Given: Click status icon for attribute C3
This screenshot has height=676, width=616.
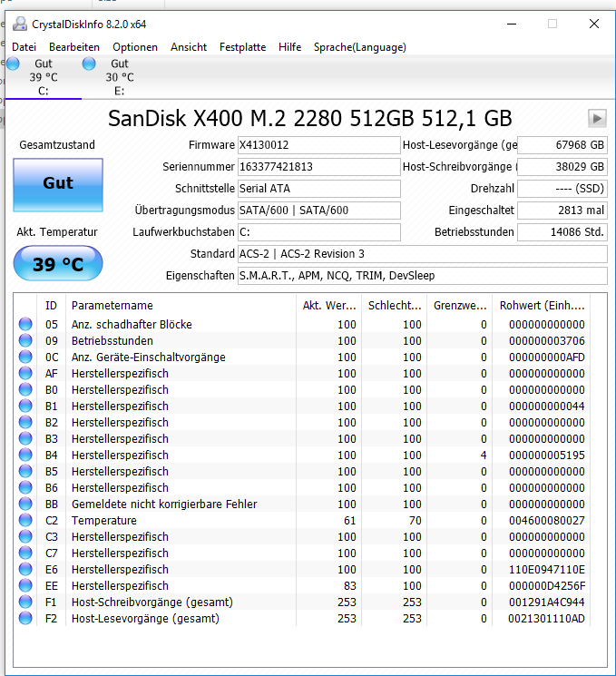Looking at the screenshot, I should [x=25, y=537].
